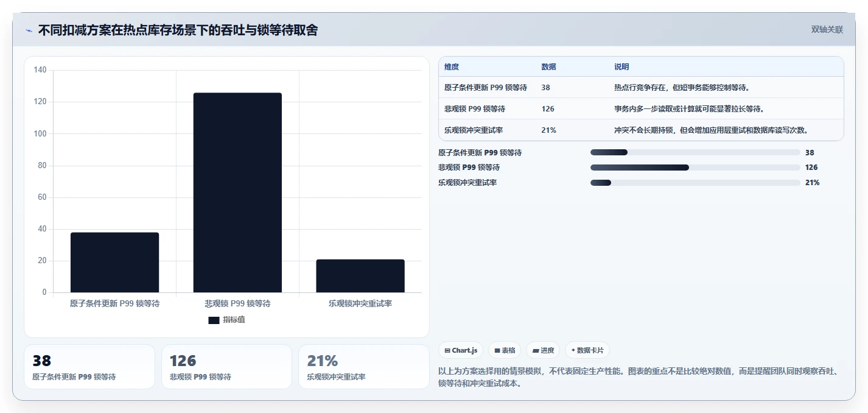Click the table value 21%
Screen dimensions: 868x413
[548, 130]
